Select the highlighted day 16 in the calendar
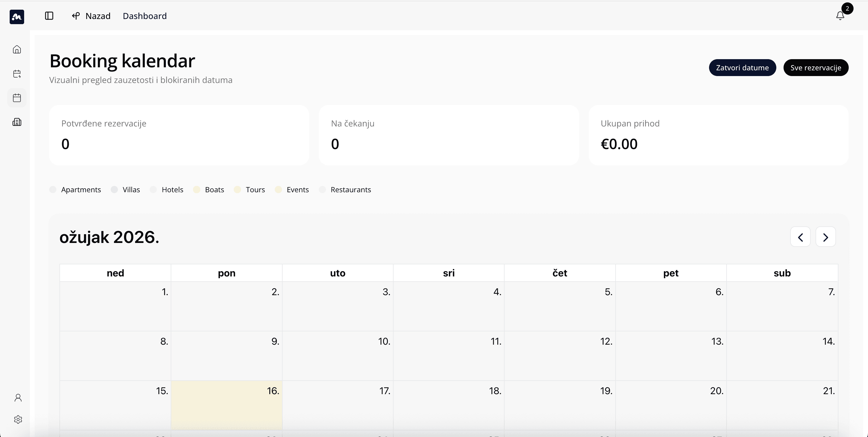 pyautogui.click(x=227, y=405)
